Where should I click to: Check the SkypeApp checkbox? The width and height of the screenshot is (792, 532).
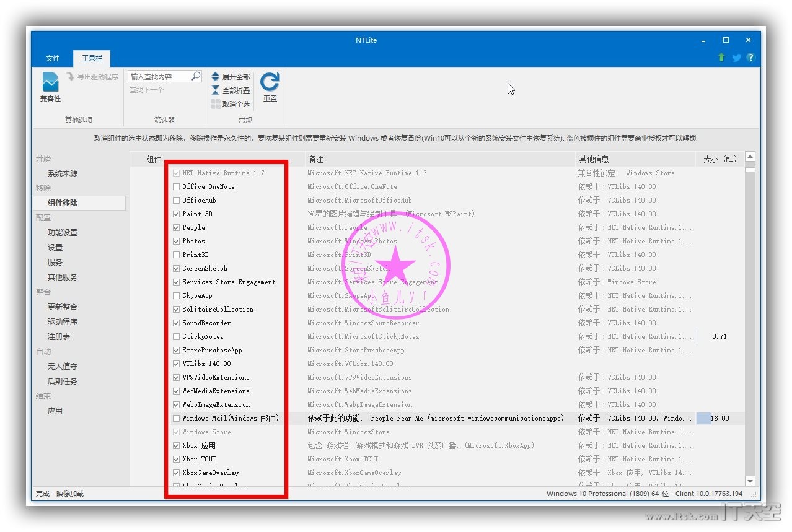(x=177, y=295)
